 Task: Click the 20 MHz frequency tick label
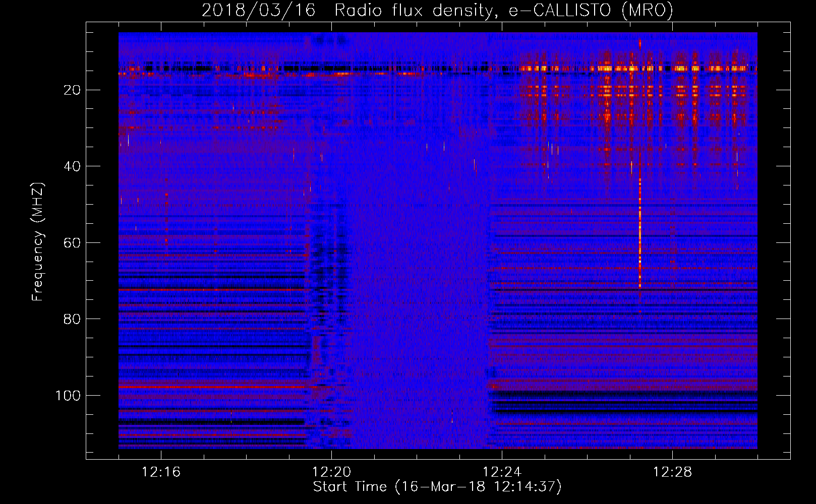(73, 90)
